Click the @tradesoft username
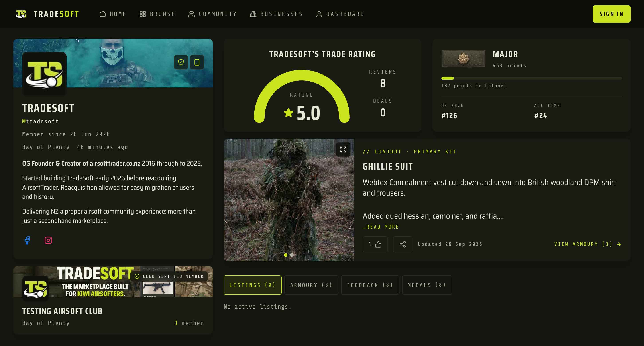Screen dimensions: 644x346 tap(40, 122)
